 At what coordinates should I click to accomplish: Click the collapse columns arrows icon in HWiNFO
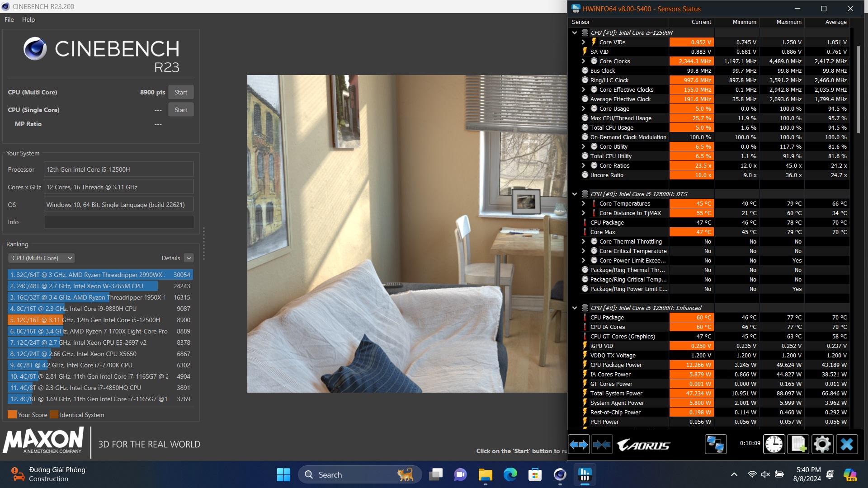[x=602, y=445]
